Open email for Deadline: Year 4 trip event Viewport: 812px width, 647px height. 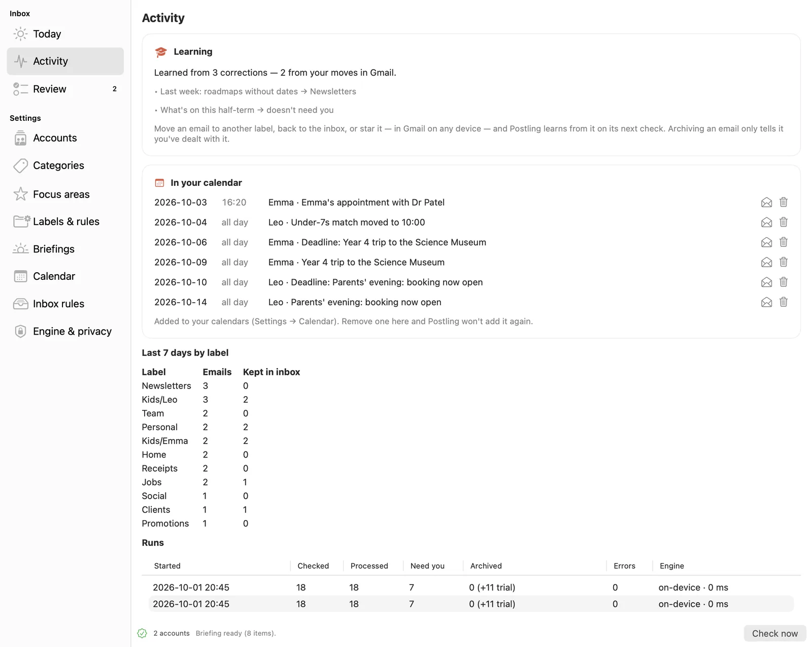tap(766, 242)
